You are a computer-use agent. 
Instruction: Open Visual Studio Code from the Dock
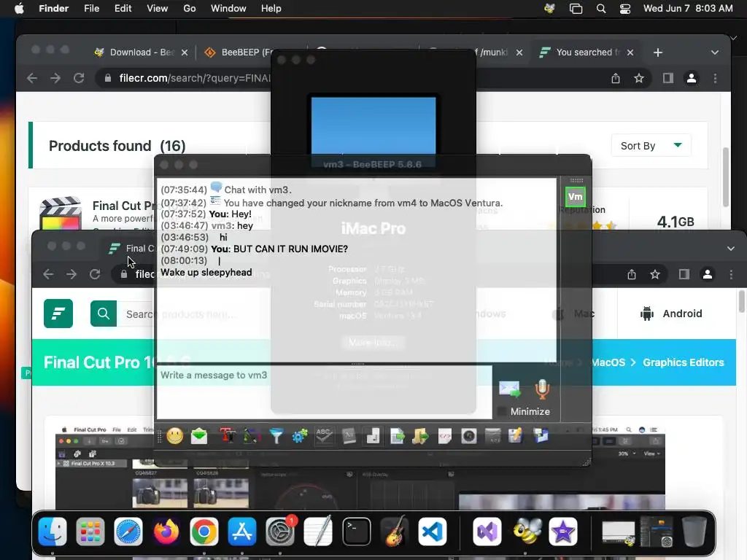coord(432,532)
